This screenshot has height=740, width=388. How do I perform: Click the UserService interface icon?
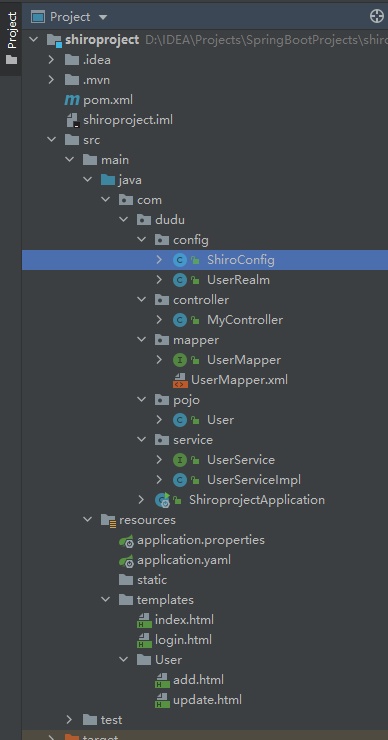pos(179,460)
